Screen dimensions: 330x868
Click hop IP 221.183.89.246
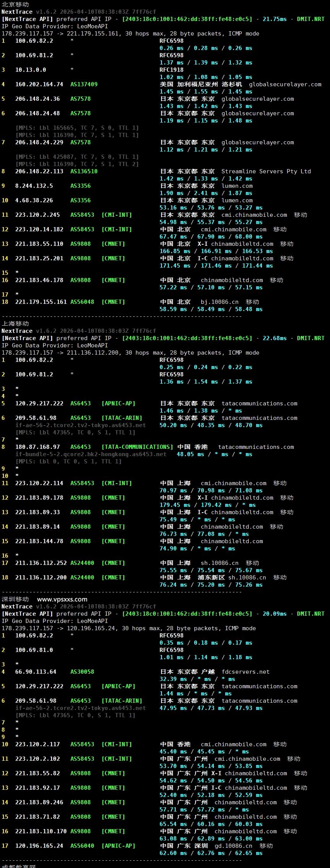coord(39,802)
